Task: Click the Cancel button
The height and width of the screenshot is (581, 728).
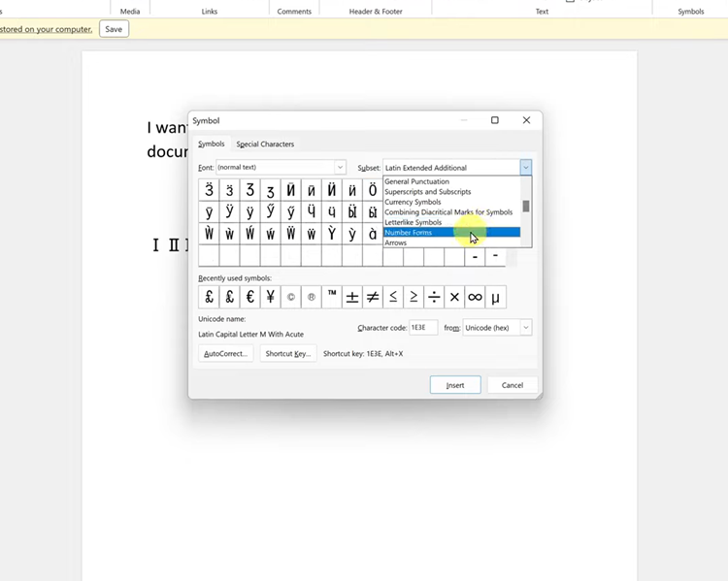Action: [513, 385]
